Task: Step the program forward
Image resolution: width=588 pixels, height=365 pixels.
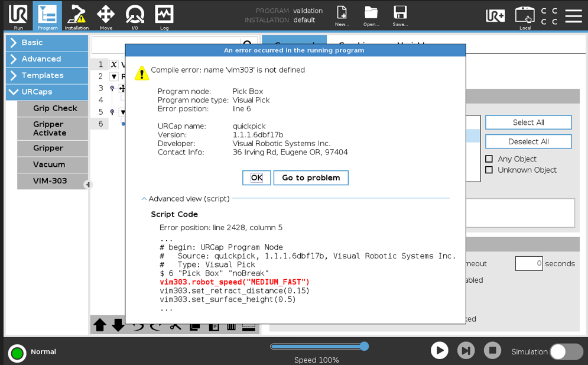Action: click(x=466, y=351)
